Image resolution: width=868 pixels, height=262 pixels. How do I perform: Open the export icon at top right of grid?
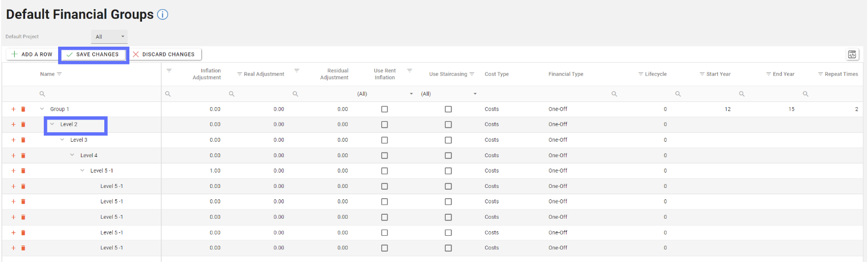pyautogui.click(x=852, y=55)
